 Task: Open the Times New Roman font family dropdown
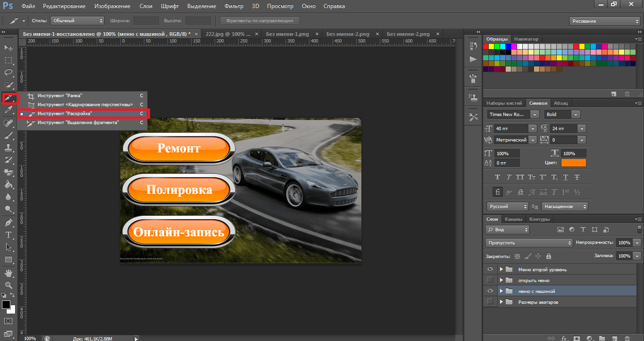point(534,115)
